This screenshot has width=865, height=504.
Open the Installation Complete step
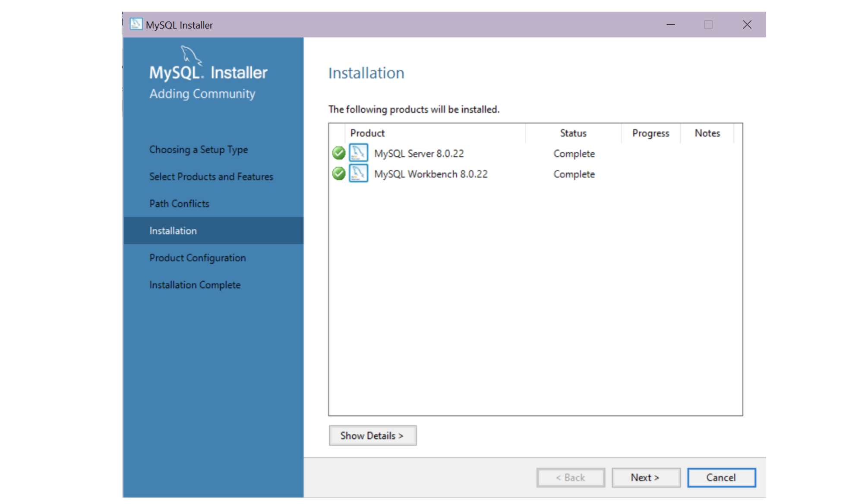195,285
